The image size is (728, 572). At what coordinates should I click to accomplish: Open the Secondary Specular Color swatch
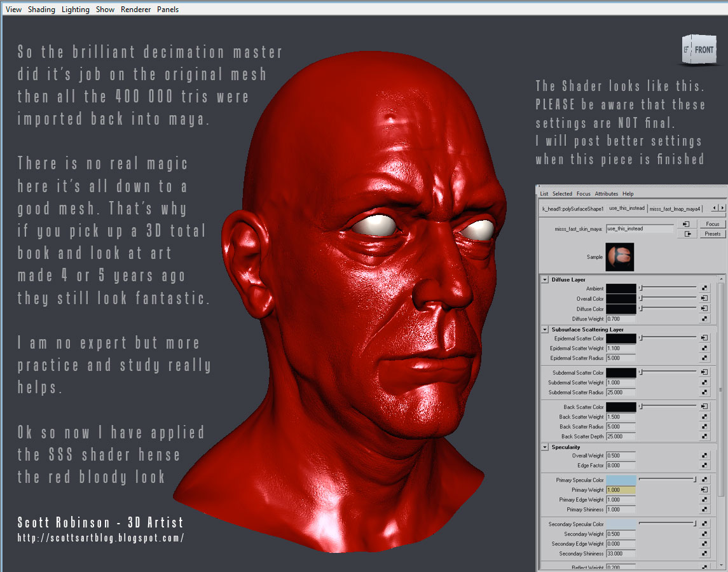(x=621, y=524)
